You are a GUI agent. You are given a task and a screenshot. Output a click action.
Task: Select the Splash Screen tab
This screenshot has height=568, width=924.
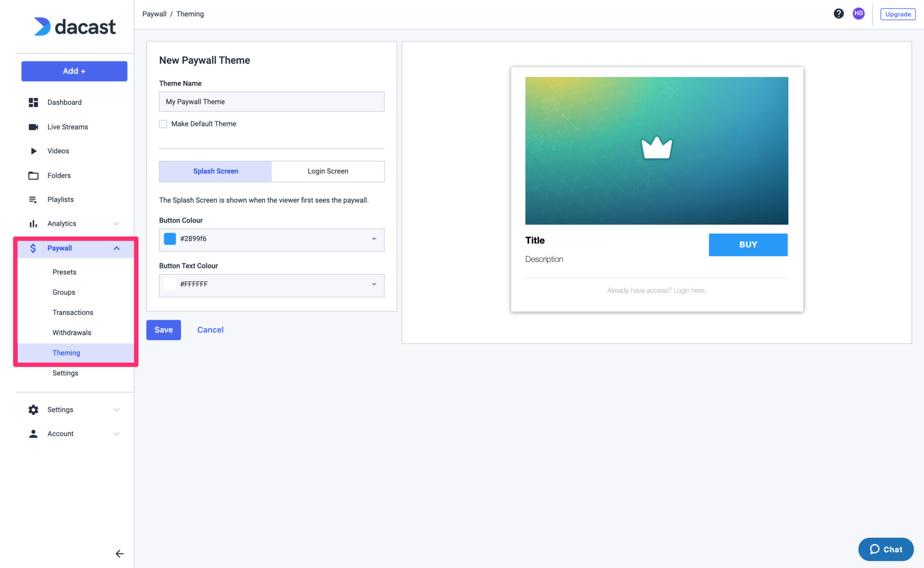(x=215, y=171)
